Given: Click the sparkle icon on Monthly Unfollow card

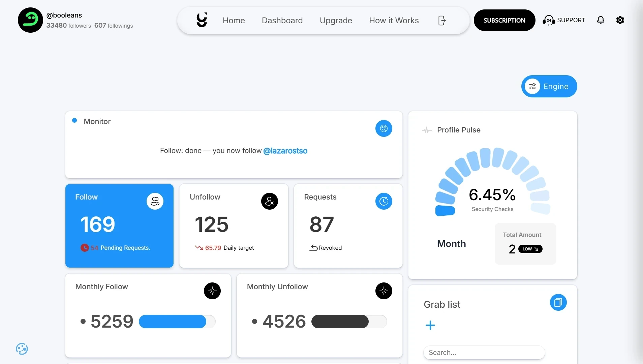Looking at the screenshot, I should pyautogui.click(x=384, y=291).
